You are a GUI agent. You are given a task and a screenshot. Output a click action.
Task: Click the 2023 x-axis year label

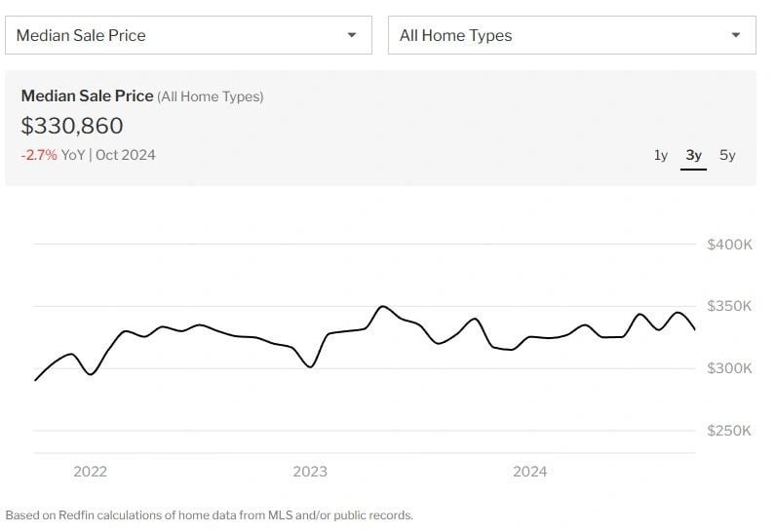coord(310,472)
